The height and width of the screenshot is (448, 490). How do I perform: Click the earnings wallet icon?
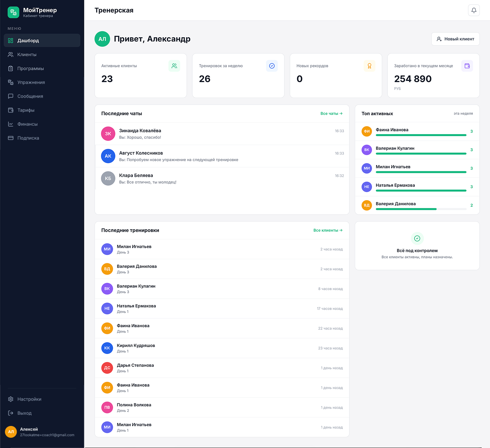[467, 66]
